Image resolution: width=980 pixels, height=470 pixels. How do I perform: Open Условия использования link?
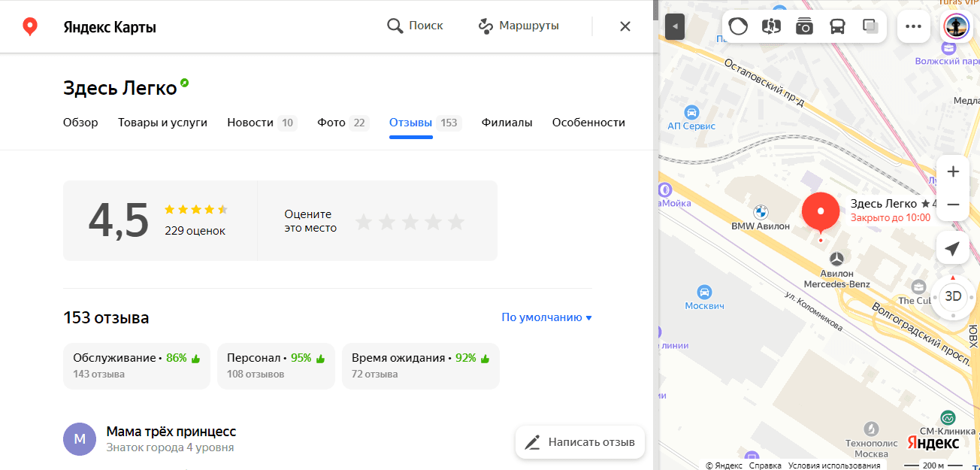[834, 465]
